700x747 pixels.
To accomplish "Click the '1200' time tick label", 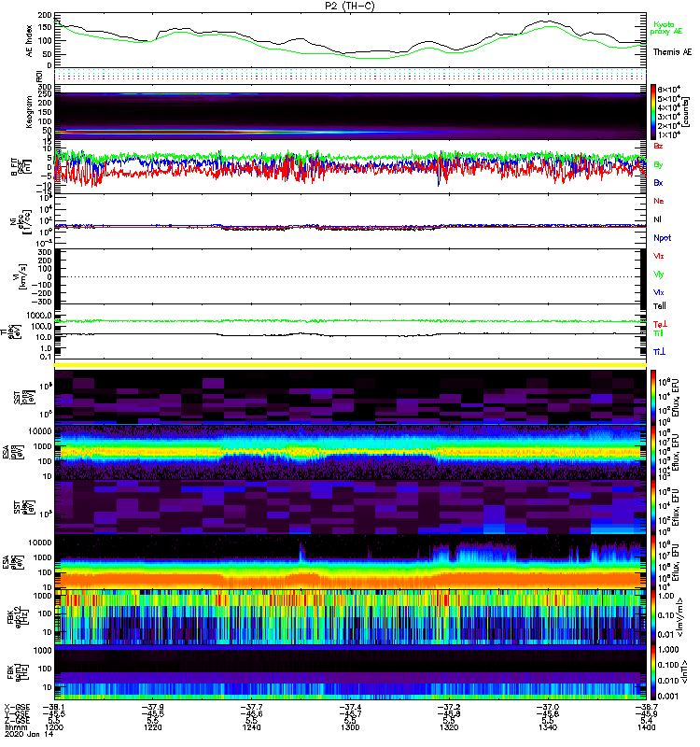I will (x=54, y=727).
